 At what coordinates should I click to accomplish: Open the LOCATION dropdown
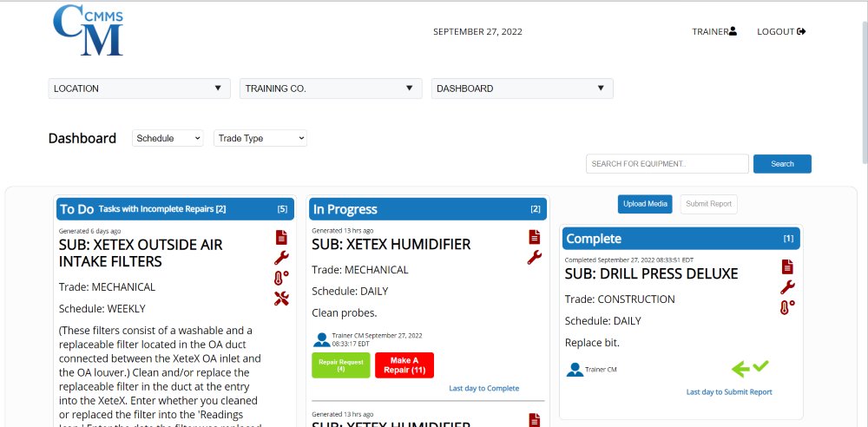click(x=140, y=89)
